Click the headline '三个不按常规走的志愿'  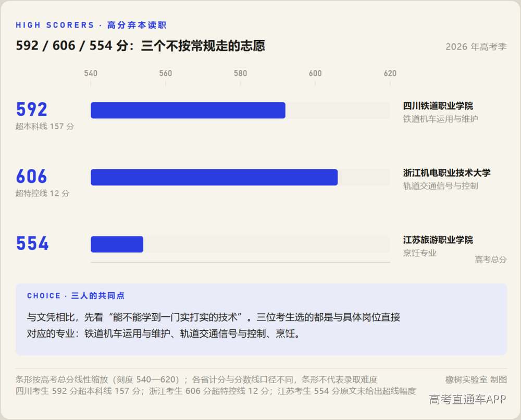click(x=203, y=46)
